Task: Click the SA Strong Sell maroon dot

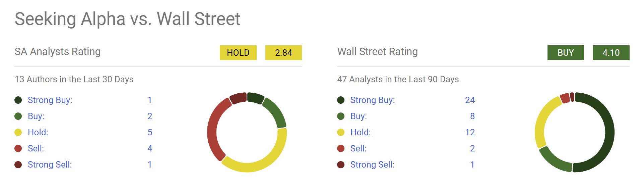Action: [x=18, y=165]
